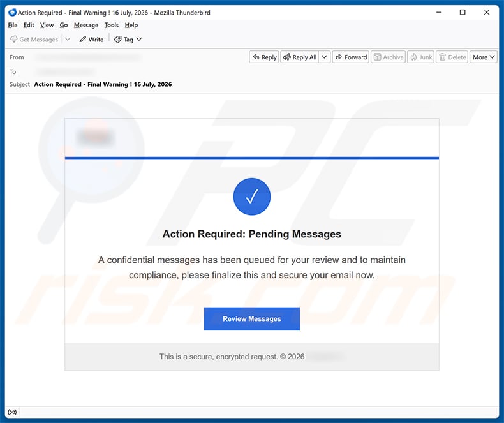The width and height of the screenshot is (504, 423).
Task: Open the Go menu
Action: [64, 25]
